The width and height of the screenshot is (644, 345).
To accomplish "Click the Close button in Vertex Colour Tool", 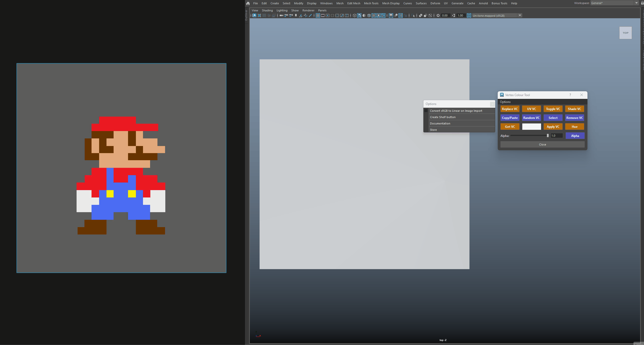I will click(x=542, y=144).
